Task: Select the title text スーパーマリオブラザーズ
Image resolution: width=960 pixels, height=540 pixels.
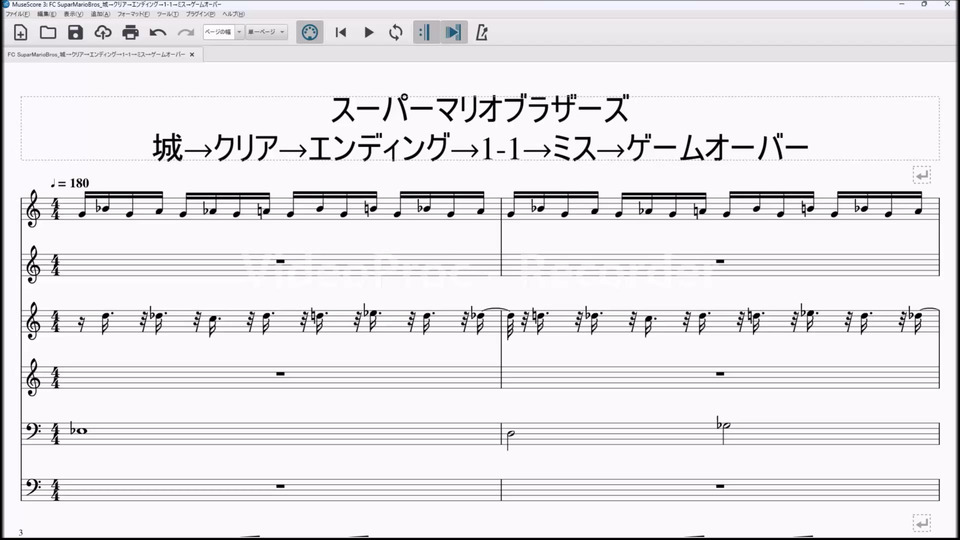Action: point(480,110)
